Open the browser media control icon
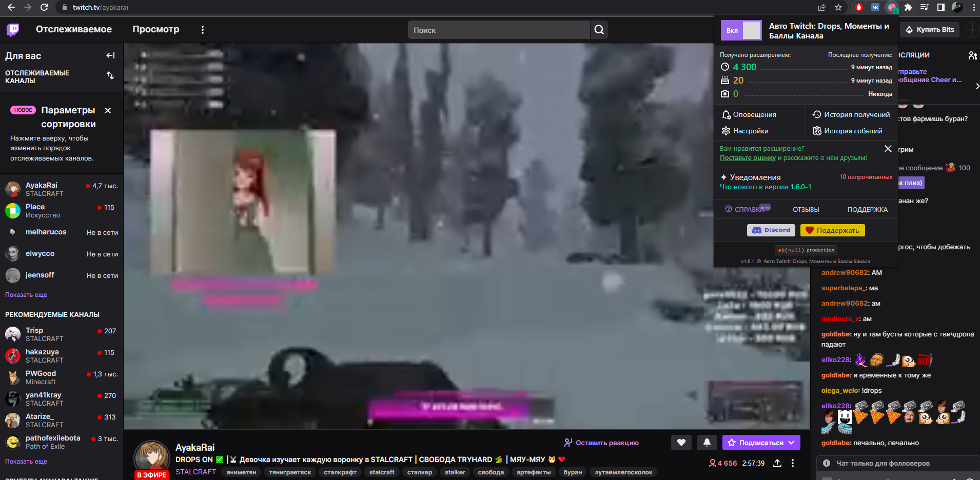Screen dimensions: 980x480 pos(925,7)
